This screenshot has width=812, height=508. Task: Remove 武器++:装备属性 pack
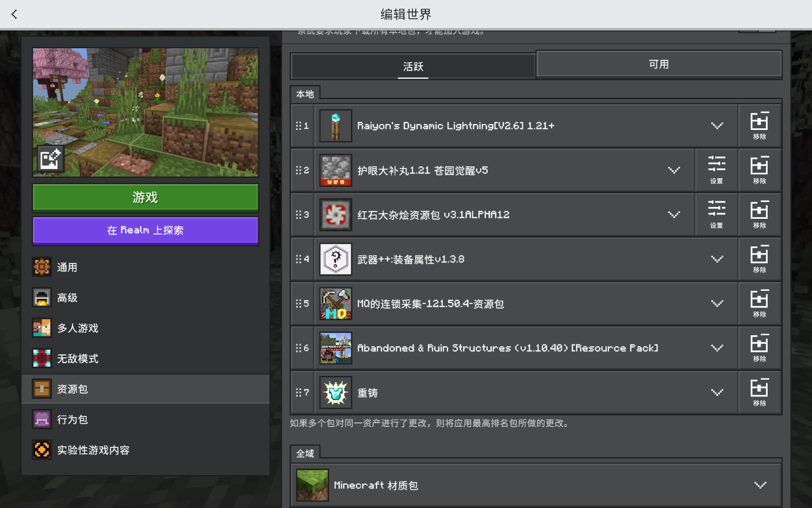759,259
